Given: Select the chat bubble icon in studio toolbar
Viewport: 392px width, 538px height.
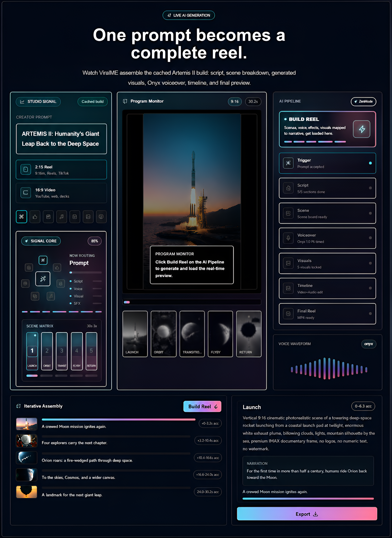Looking at the screenshot, I should 101,216.
